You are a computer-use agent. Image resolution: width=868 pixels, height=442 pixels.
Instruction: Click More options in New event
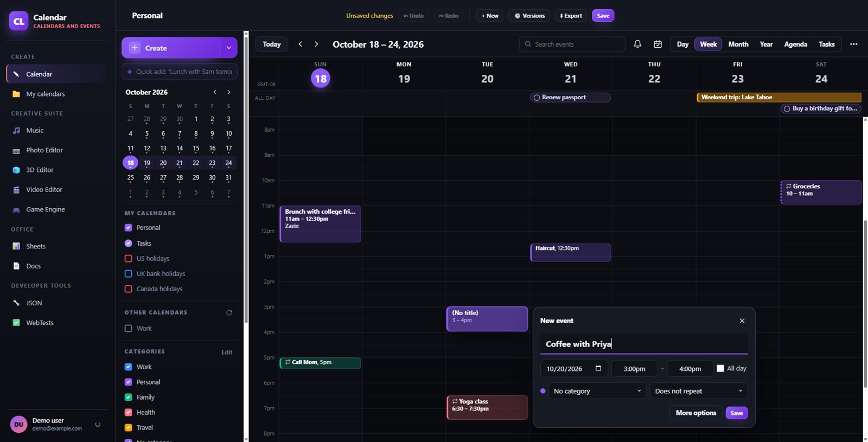coord(696,413)
